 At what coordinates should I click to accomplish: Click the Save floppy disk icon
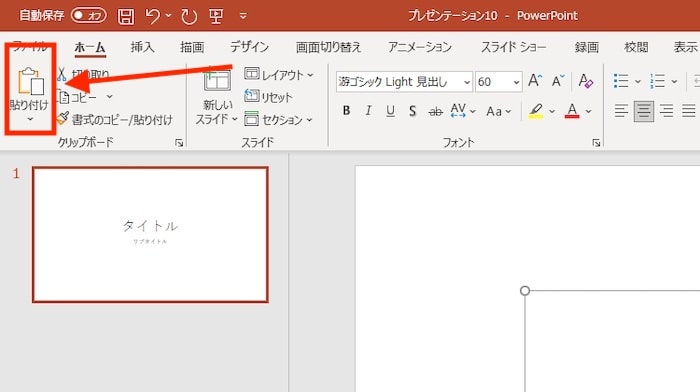tap(126, 17)
